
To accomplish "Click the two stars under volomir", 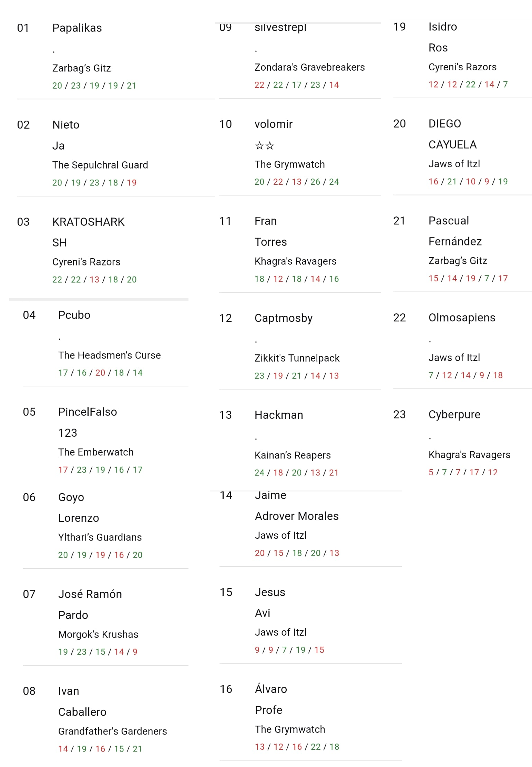I will click(x=264, y=146).
